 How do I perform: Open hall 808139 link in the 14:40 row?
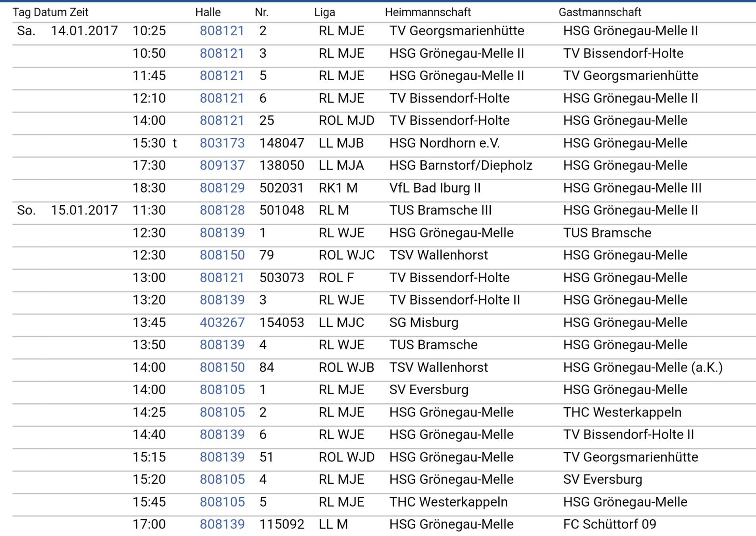pos(222,435)
